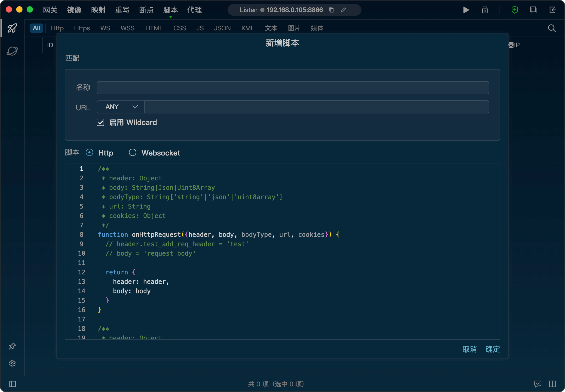Open the 脚本 menu item
This screenshot has width=565, height=392.
coord(170,10)
